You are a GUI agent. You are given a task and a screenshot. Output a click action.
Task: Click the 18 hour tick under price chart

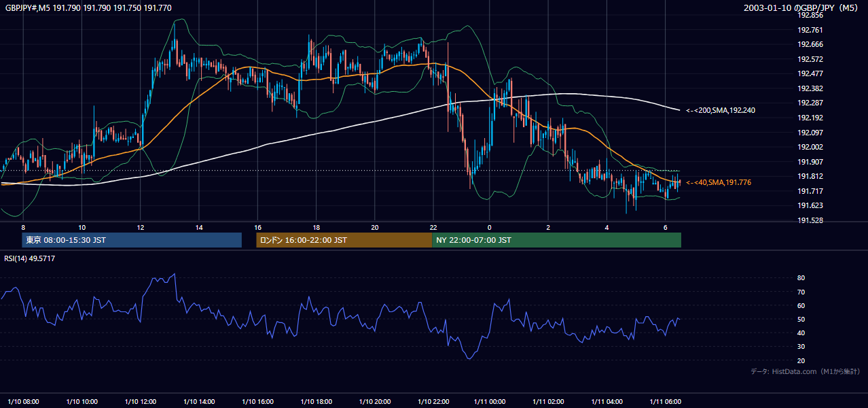(x=316, y=227)
